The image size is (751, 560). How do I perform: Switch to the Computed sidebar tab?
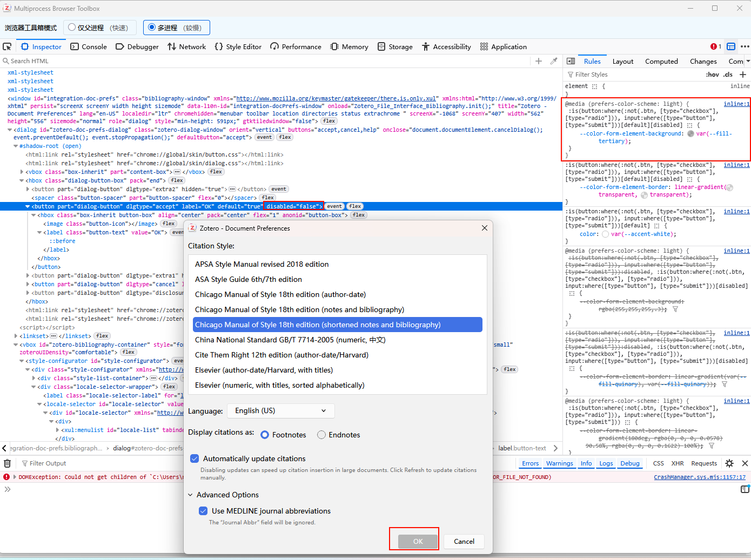[661, 62]
